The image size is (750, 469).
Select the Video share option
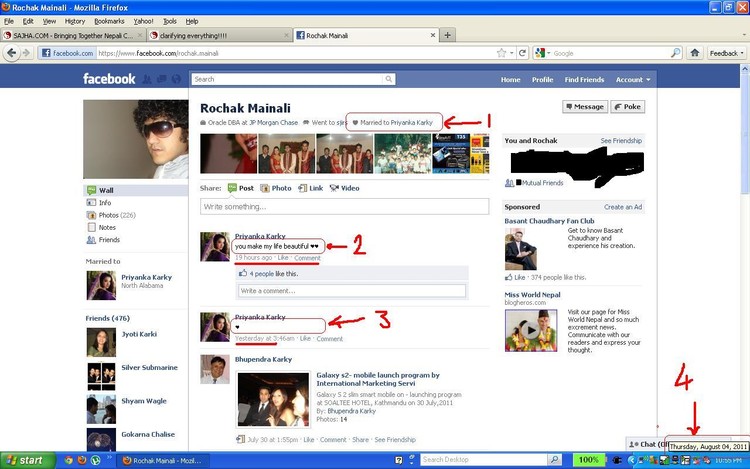(343, 188)
